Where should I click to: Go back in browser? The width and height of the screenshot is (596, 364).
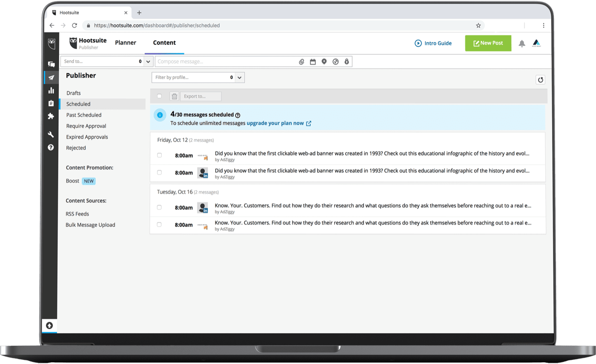(x=52, y=26)
